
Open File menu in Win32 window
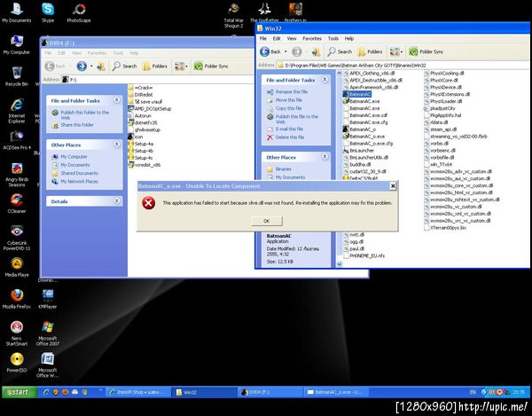[263, 38]
